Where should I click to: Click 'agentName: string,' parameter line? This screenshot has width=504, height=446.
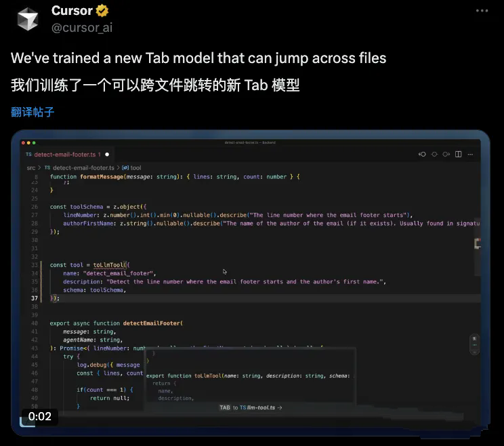pyautogui.click(x=93, y=340)
